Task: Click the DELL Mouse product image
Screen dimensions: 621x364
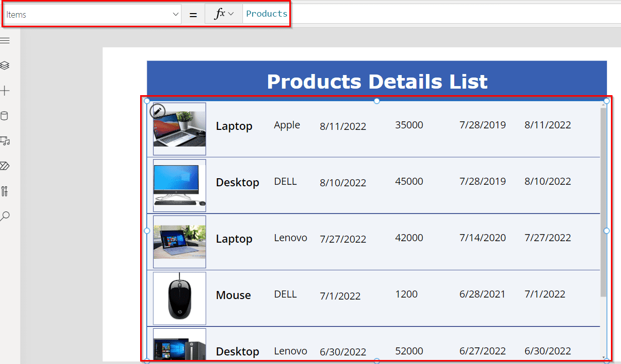Action: [x=179, y=298]
